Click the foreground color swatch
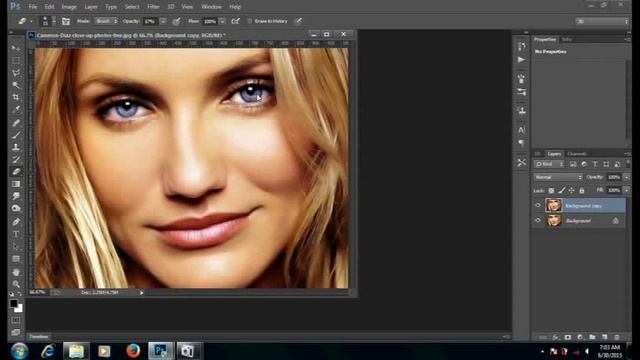The width and height of the screenshot is (640, 360). pyautogui.click(x=13, y=303)
